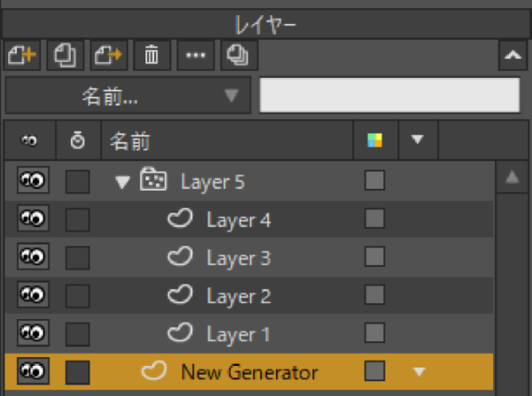Click into the layer search field
532x396 pixels.
[x=388, y=96]
